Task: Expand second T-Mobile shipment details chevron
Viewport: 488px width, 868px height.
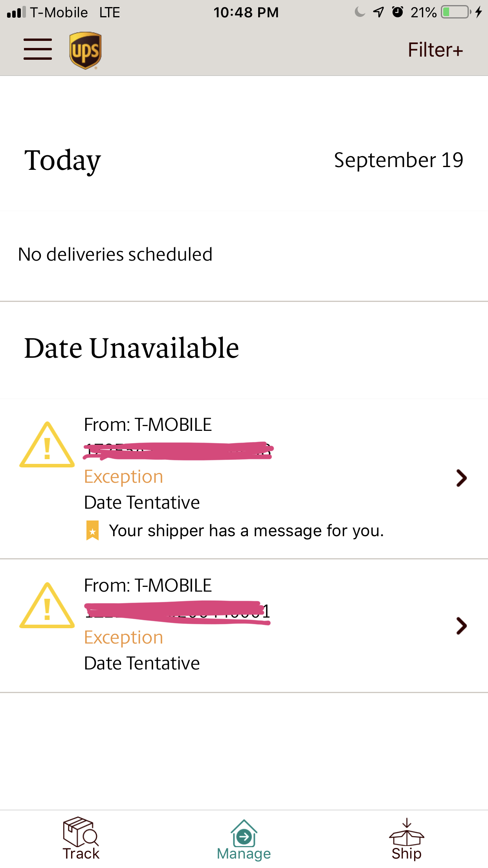Action: point(461,626)
